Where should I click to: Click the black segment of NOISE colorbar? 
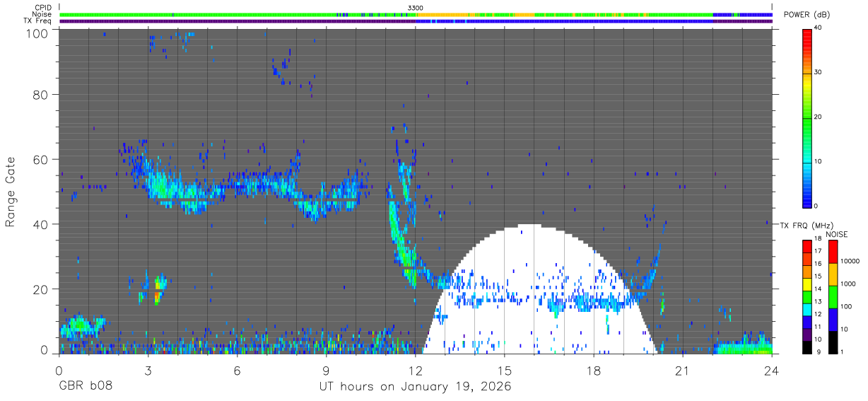(833, 341)
